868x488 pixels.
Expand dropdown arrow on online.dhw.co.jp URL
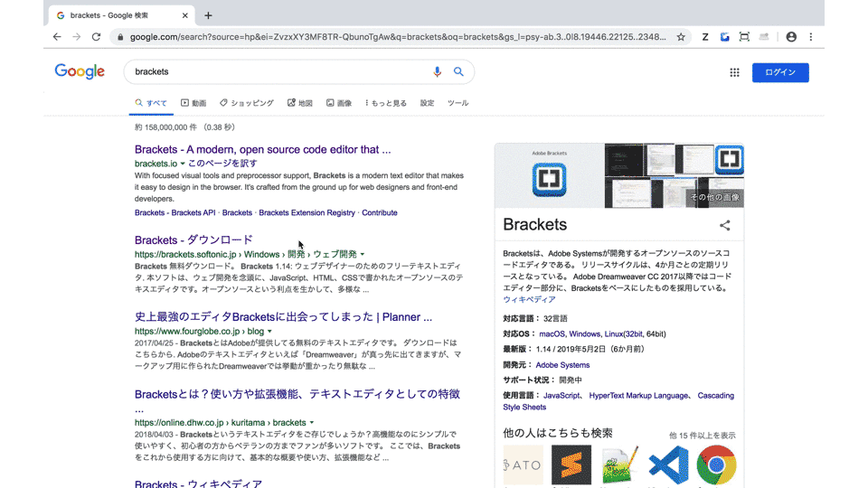312,423
